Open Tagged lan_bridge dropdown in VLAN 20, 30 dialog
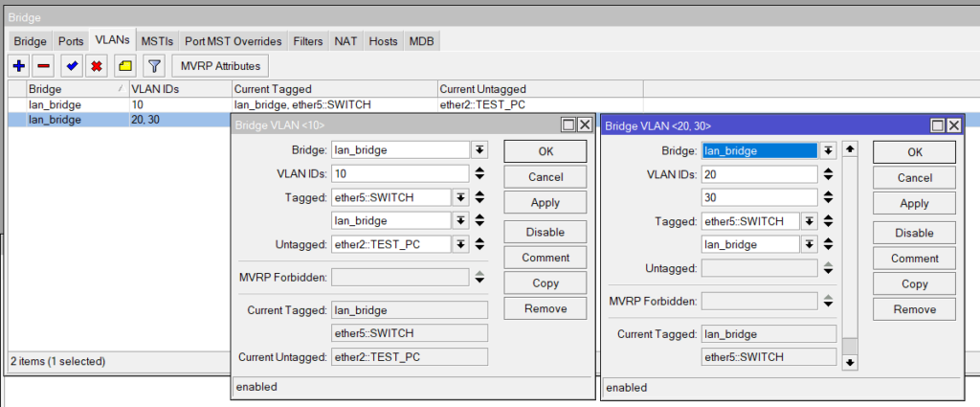This screenshot has height=407, width=980. point(810,244)
